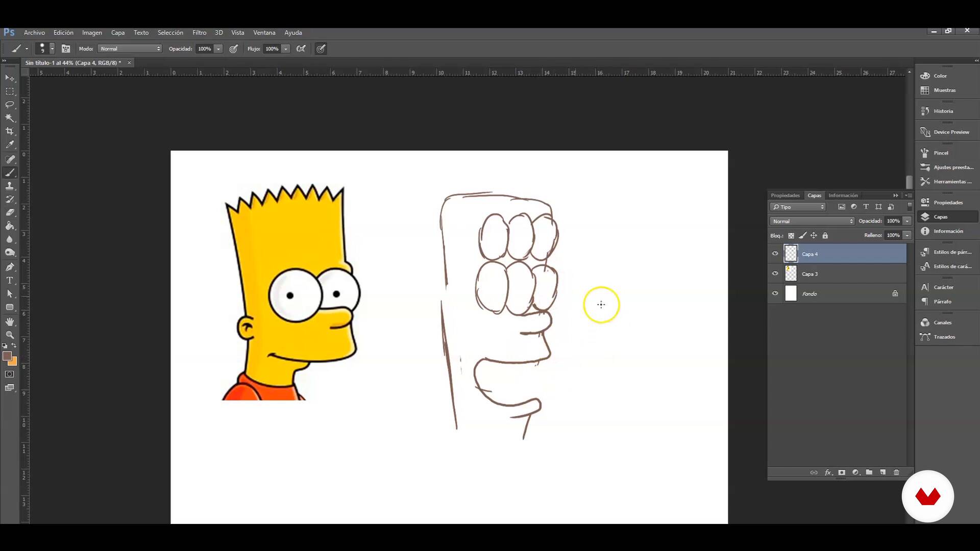
Task: Toggle lock transparent pixels
Action: point(791,235)
